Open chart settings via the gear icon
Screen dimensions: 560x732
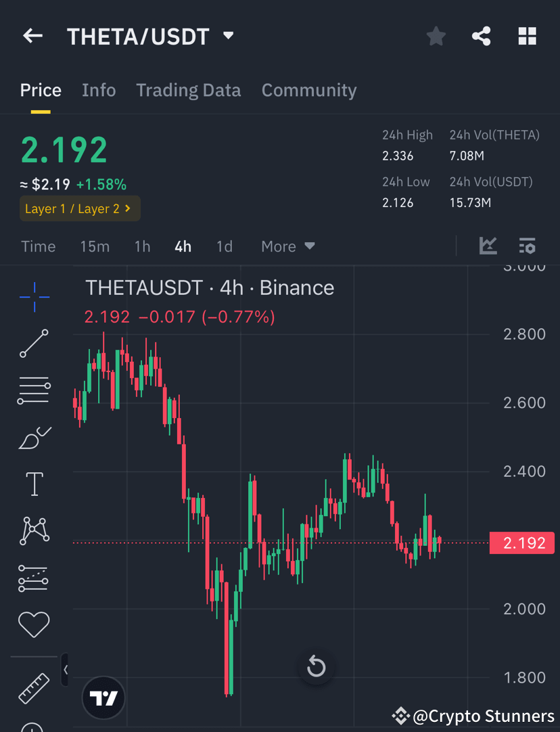pyautogui.click(x=528, y=246)
